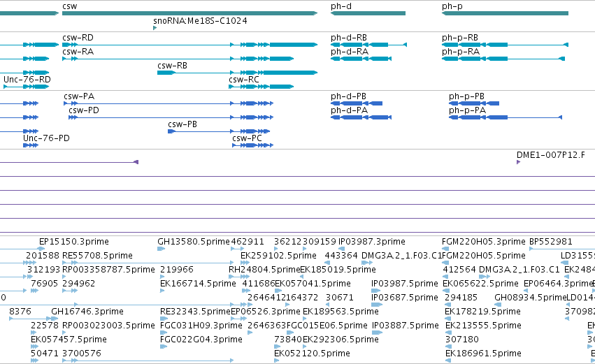Click the 3700576 EST label

(82, 354)
